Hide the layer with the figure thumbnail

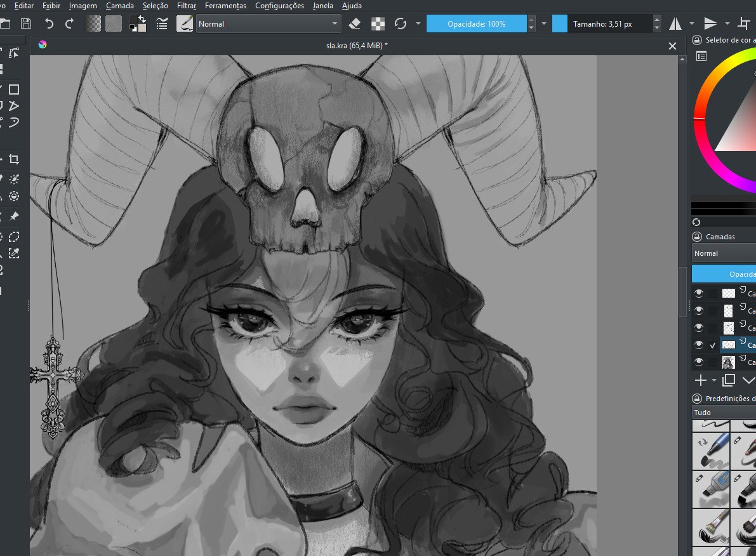699,362
